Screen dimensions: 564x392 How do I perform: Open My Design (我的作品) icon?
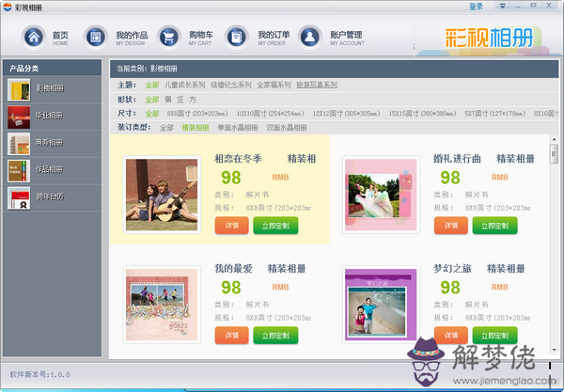coord(95,37)
